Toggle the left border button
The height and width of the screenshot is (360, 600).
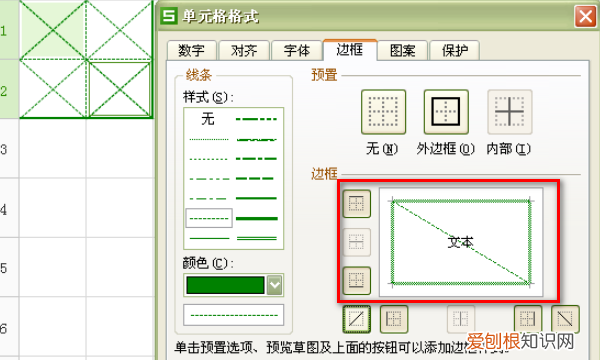click(394, 319)
